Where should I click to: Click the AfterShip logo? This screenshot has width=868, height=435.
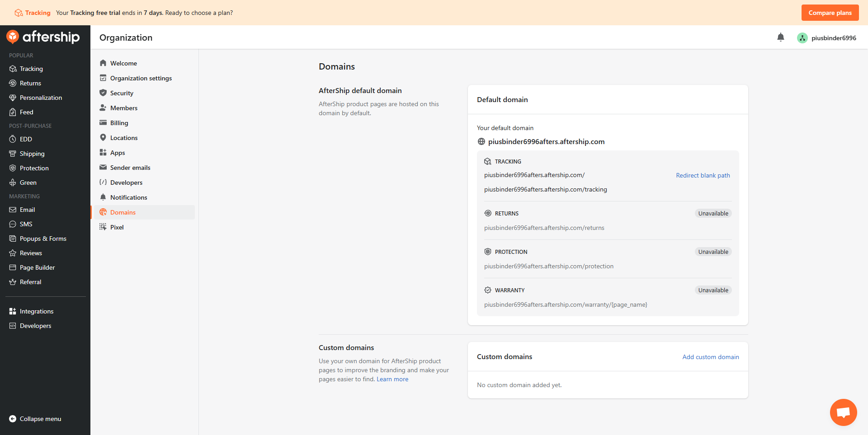coord(43,37)
